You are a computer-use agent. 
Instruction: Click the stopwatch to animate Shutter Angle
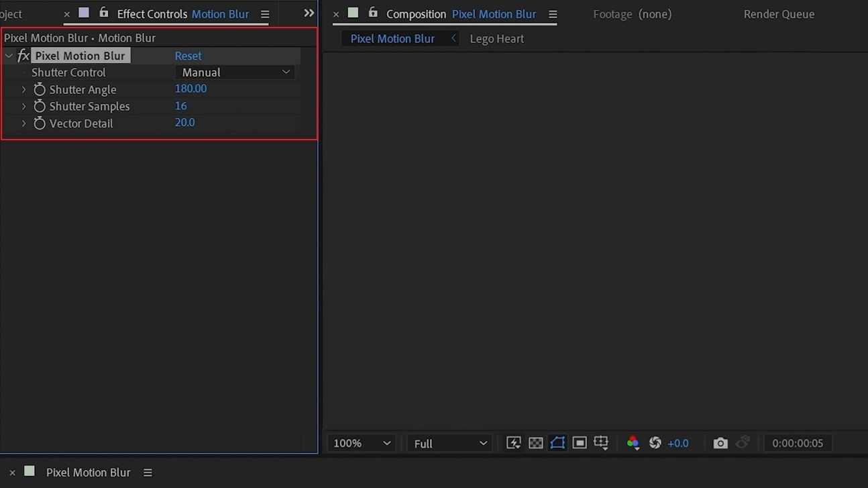tap(40, 89)
